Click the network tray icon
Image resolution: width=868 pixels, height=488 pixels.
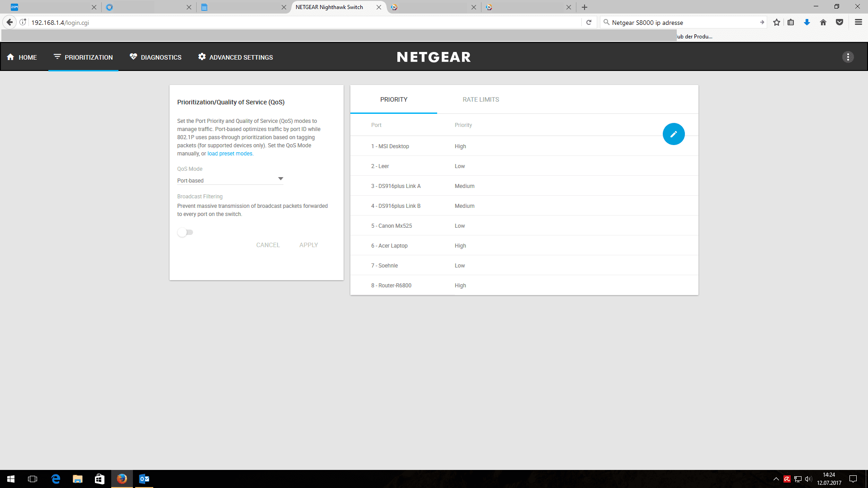798,479
